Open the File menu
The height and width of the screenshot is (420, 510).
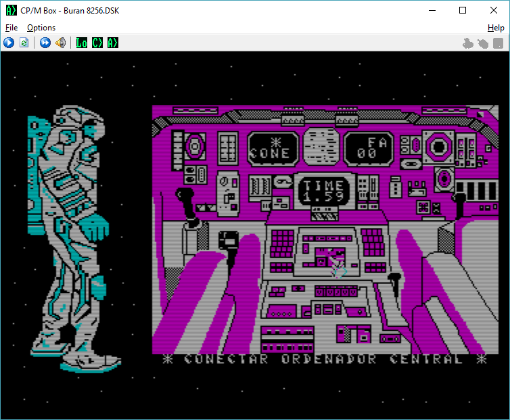click(x=11, y=28)
